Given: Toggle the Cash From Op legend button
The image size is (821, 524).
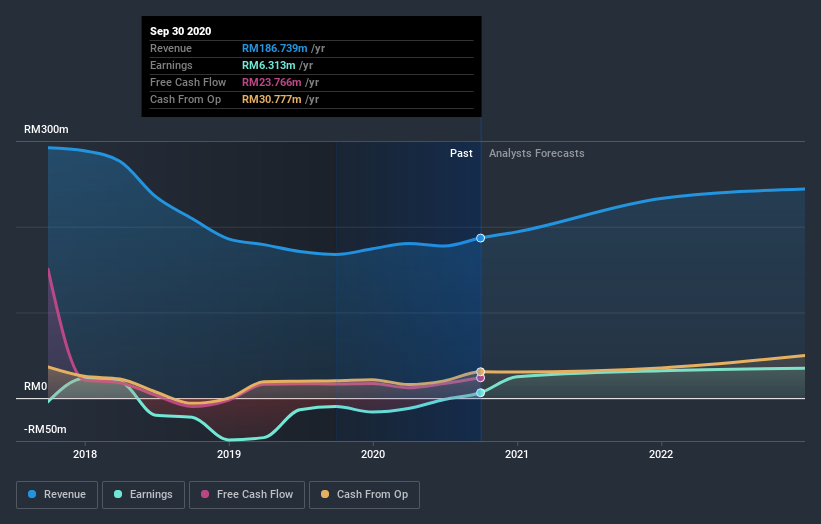Looking at the screenshot, I should tap(364, 495).
